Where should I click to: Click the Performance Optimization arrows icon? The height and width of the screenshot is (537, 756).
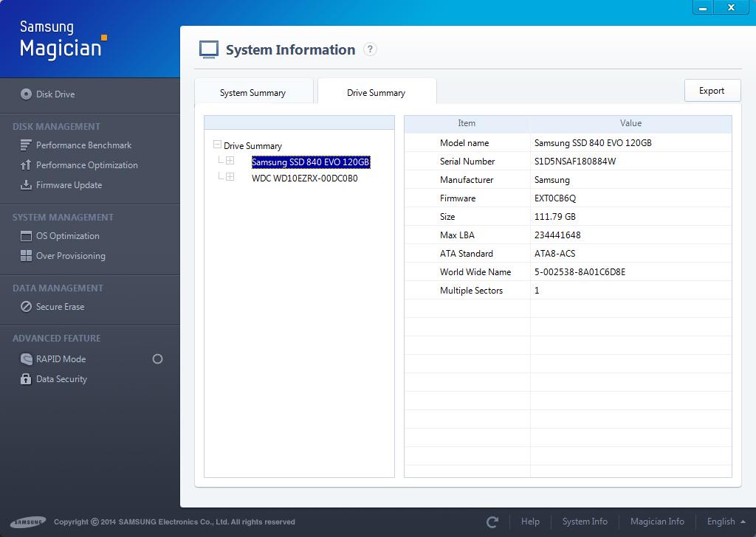coord(26,165)
